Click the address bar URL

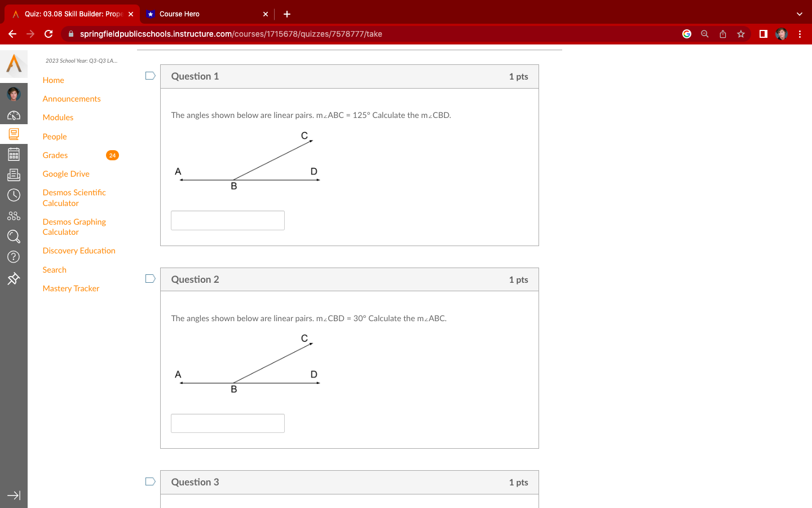tap(231, 34)
